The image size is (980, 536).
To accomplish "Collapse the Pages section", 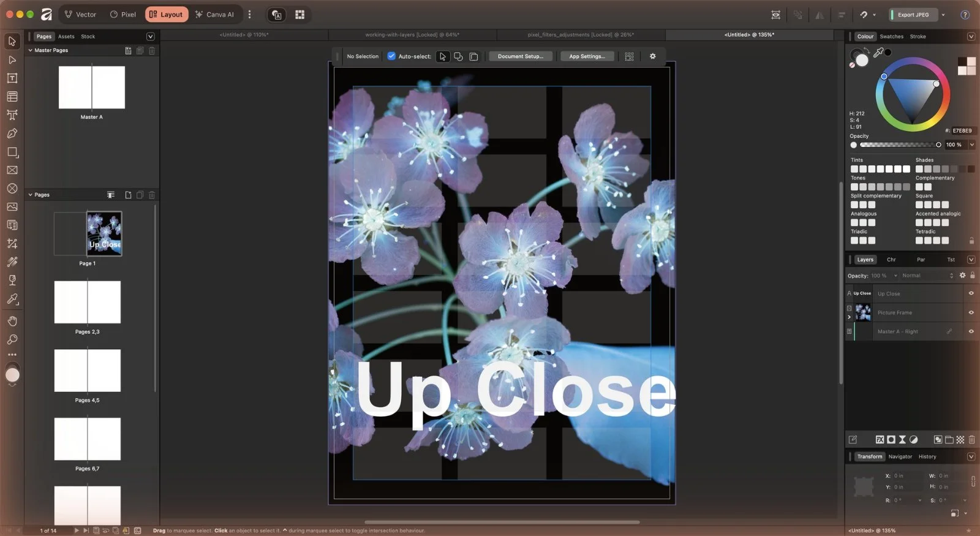I will pyautogui.click(x=30, y=195).
